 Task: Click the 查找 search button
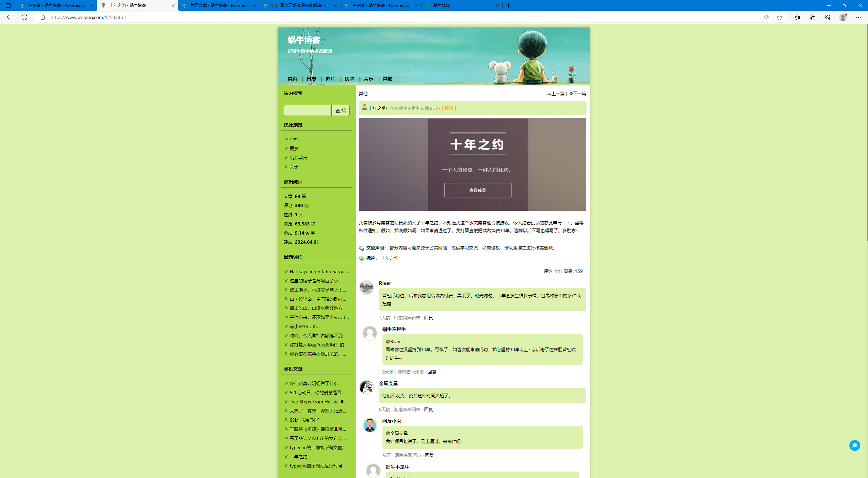(340, 111)
